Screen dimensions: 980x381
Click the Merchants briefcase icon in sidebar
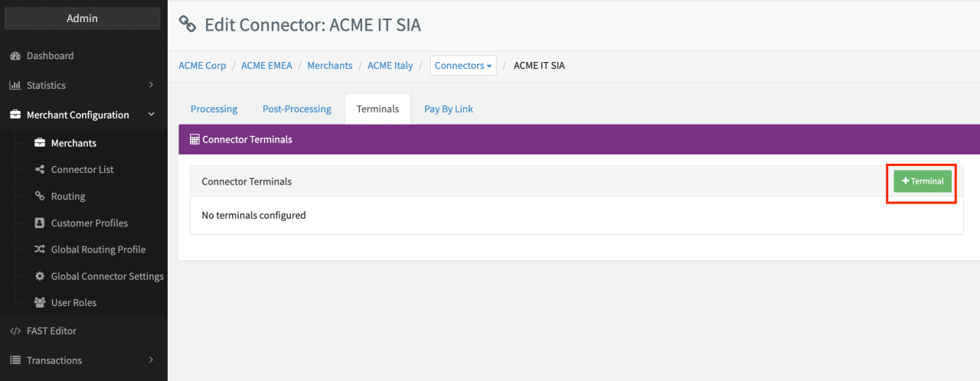[x=40, y=143]
